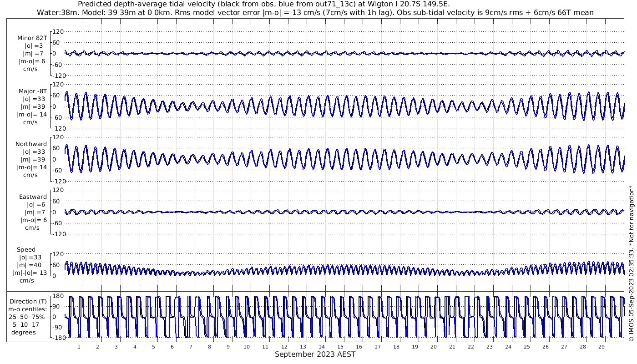Click the 'September 2023 AEST' axis title
637x364 pixels.
pos(315,354)
